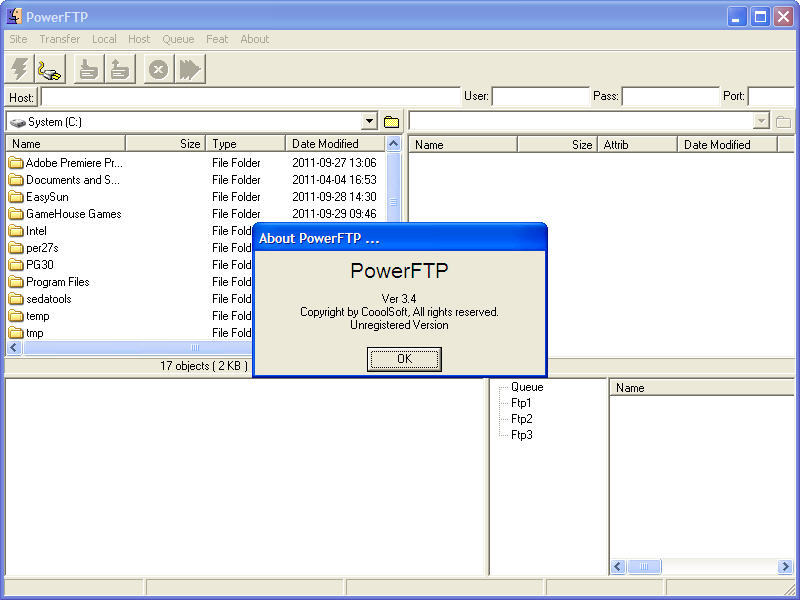Click the remote pane Date Modified header
Viewport: 800px width, 600px height.
point(728,145)
